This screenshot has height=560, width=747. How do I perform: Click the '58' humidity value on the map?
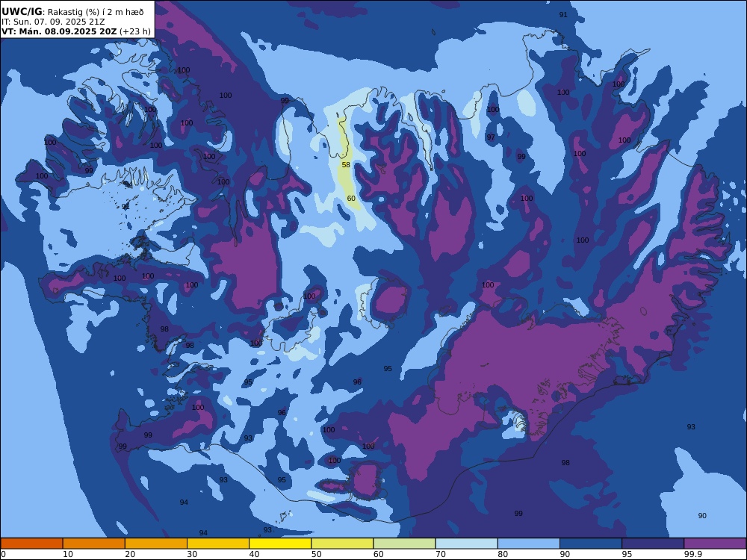[x=346, y=165]
